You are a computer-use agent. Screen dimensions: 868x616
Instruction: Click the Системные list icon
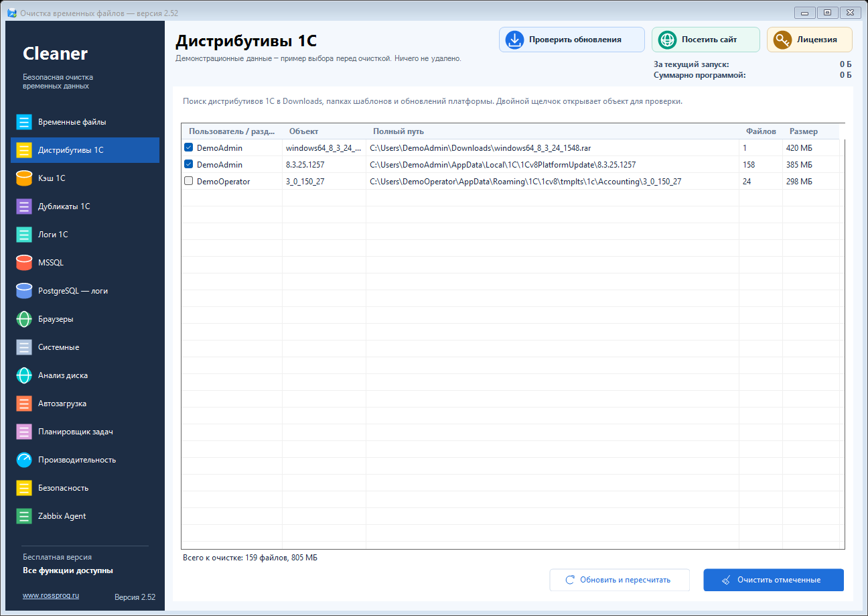point(24,347)
